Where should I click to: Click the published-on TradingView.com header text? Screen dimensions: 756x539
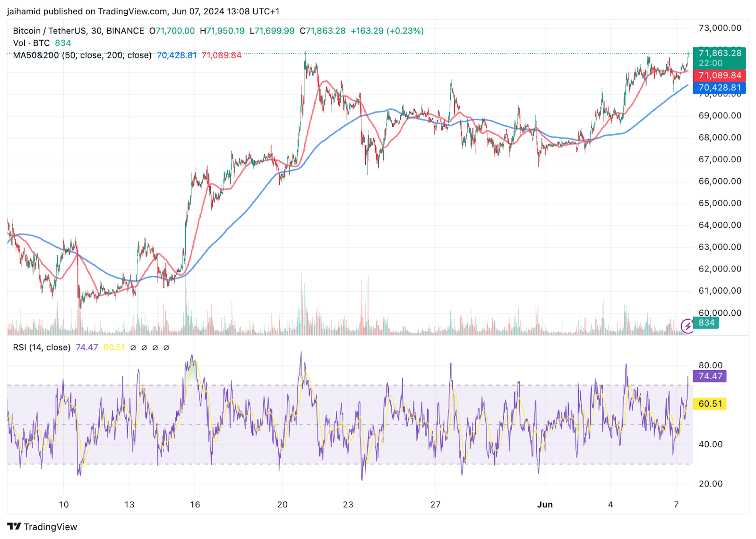click(143, 11)
